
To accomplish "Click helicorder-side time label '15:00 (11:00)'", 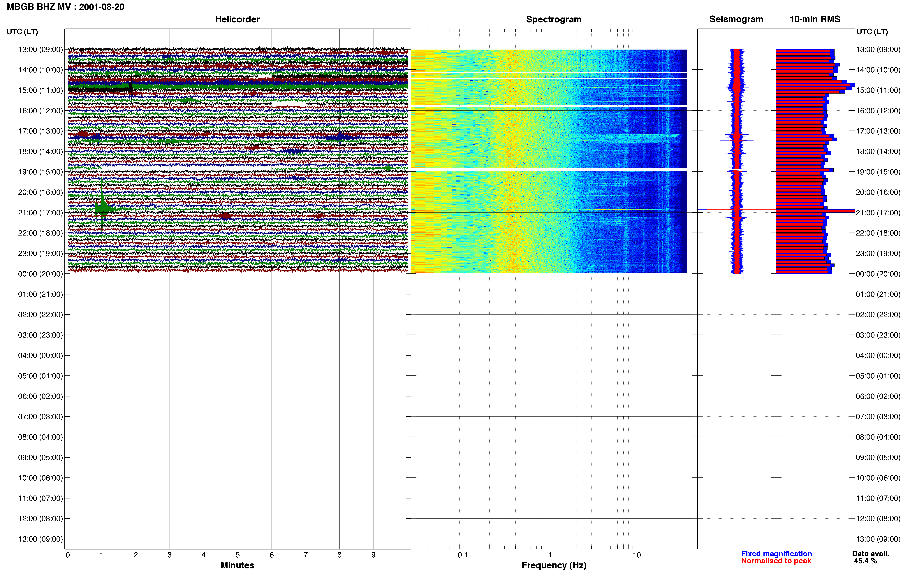I will [x=40, y=90].
